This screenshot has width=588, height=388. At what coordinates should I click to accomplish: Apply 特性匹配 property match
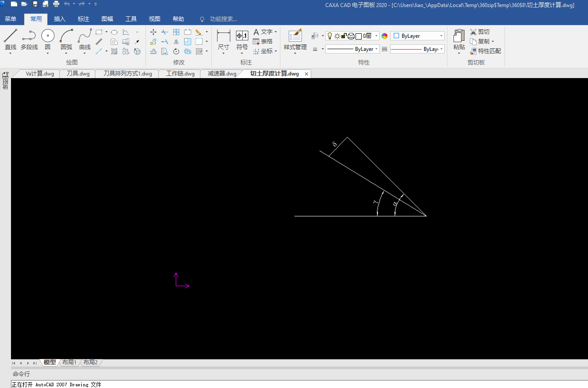tap(486, 51)
